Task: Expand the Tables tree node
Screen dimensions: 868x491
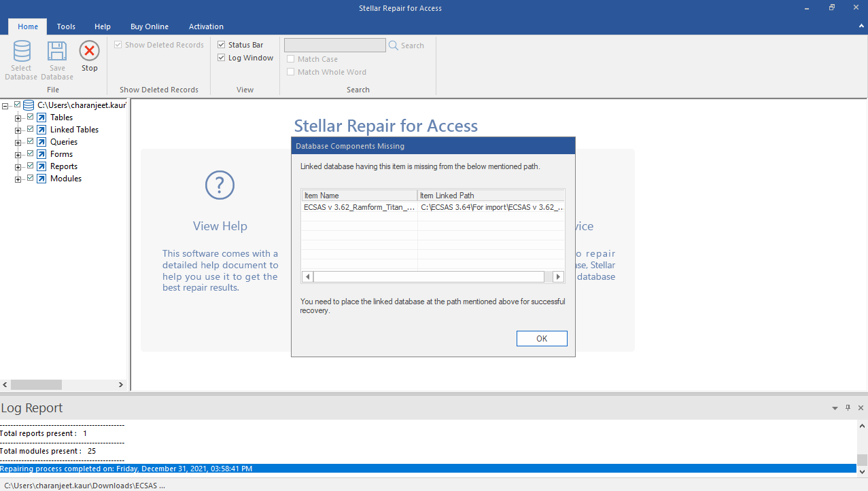Action: coord(18,118)
